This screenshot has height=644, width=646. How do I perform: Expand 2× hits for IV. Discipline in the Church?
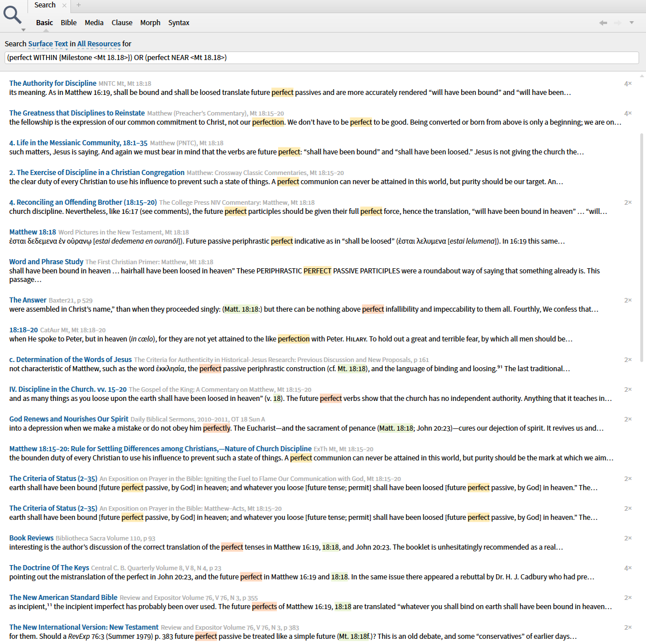(x=628, y=389)
